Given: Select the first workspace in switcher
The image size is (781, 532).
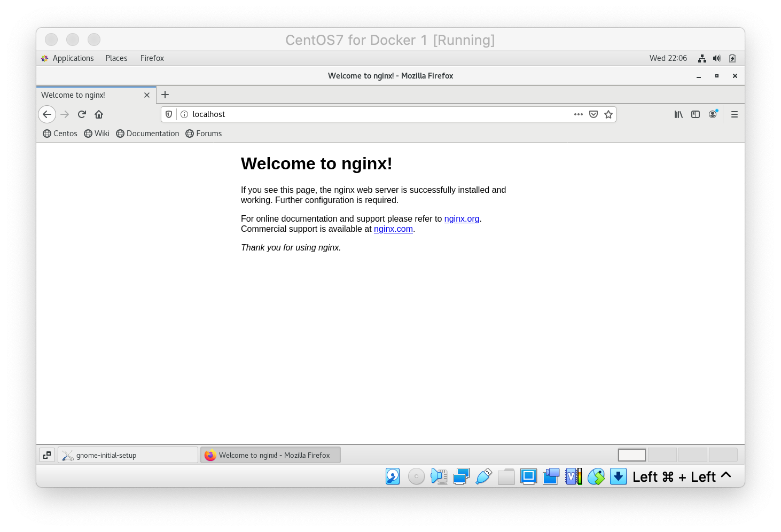Looking at the screenshot, I should pos(632,455).
